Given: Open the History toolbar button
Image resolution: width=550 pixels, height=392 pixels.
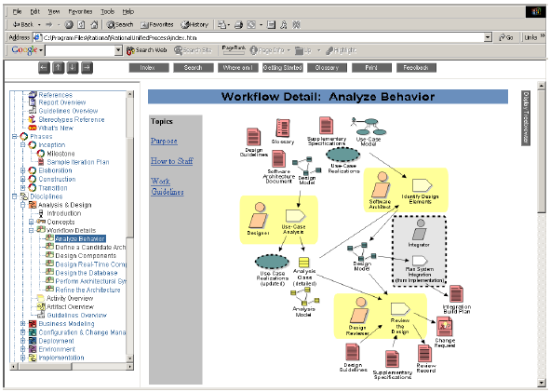Looking at the screenshot, I should coord(195,24).
